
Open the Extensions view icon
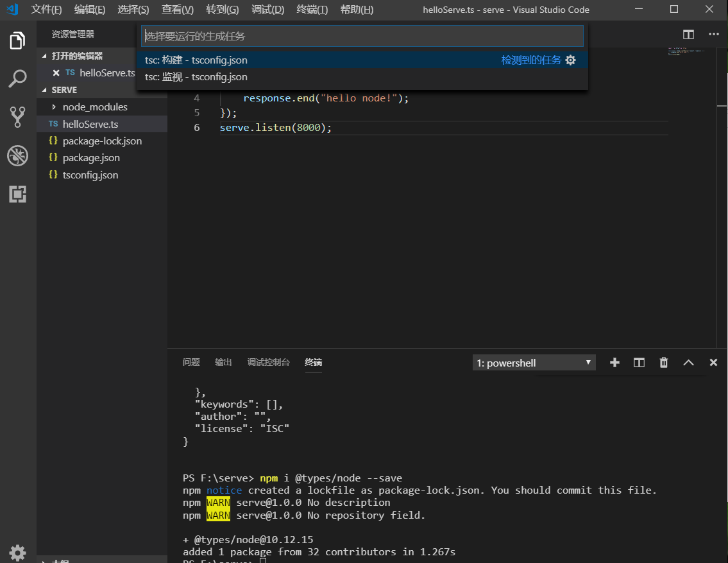[x=18, y=194]
